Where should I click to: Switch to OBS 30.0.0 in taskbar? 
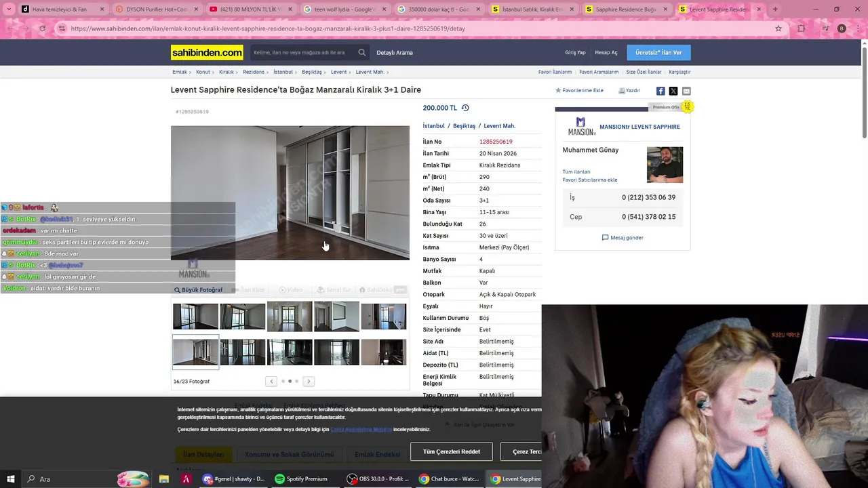coord(378,479)
